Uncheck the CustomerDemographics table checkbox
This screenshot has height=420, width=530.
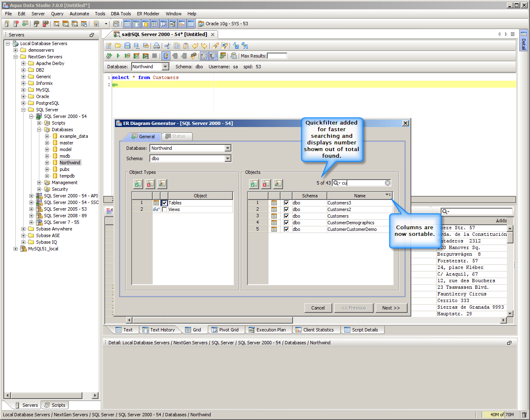[x=286, y=223]
